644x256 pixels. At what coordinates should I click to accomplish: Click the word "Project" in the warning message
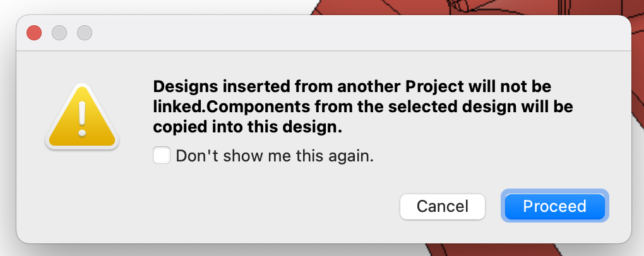434,86
